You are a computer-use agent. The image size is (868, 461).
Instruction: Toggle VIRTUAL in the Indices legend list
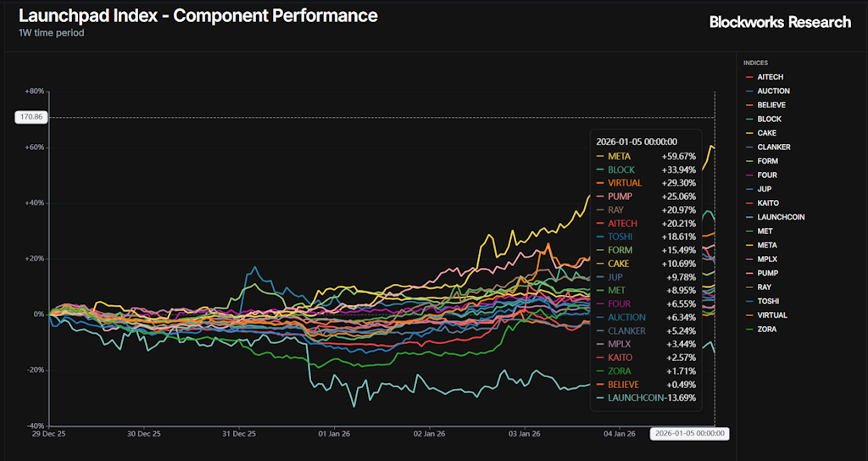click(772, 314)
